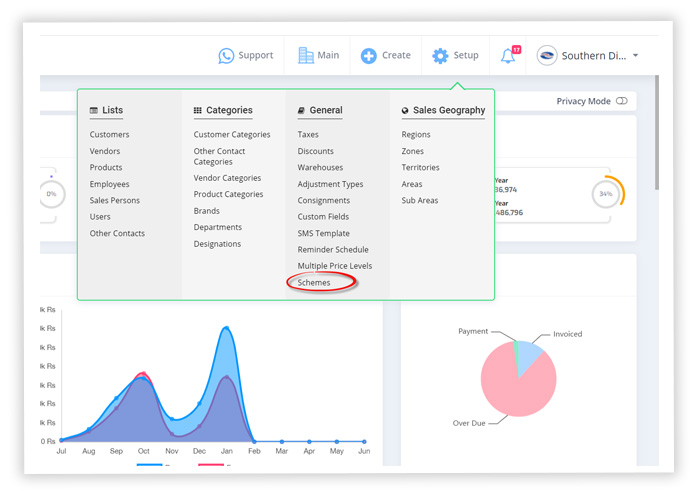Click the Lists header icon

point(94,111)
